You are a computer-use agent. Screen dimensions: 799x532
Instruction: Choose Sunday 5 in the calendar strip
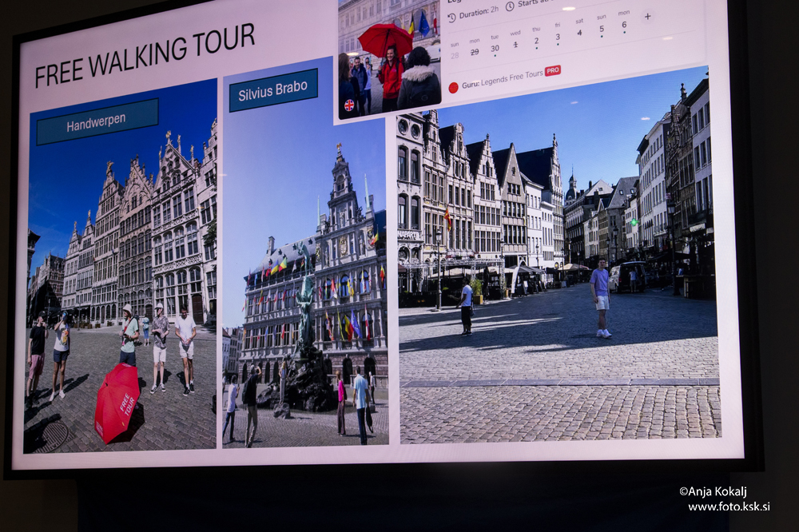(602, 28)
